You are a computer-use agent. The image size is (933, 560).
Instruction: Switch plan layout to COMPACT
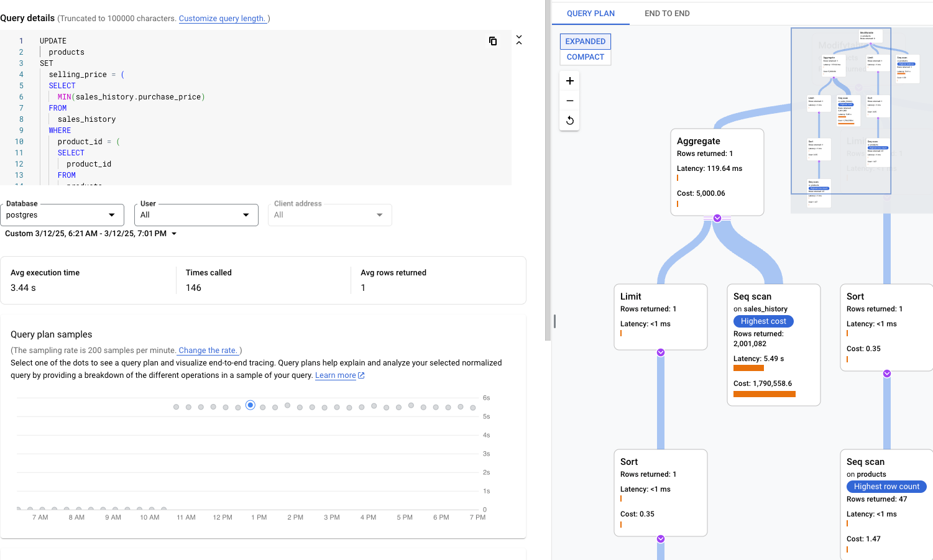pyautogui.click(x=585, y=57)
